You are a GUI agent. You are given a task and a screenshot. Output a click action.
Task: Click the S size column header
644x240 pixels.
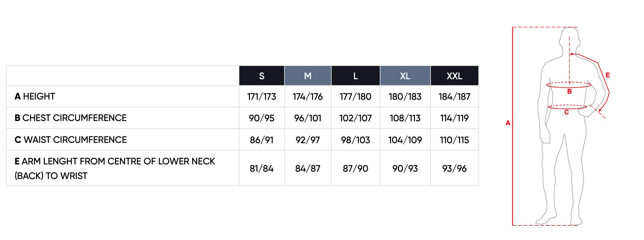click(x=262, y=76)
